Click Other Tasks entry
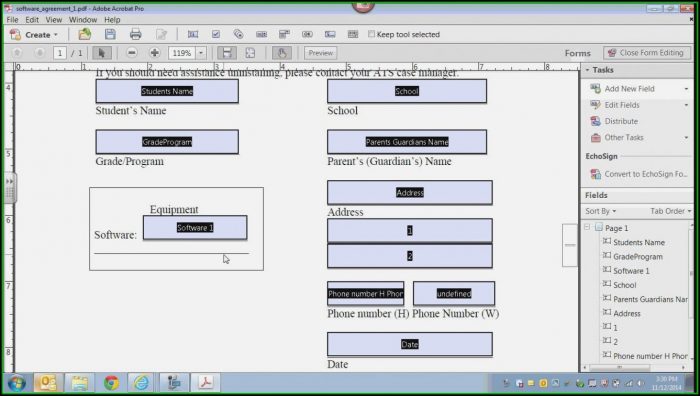The width and height of the screenshot is (700, 396). tap(624, 138)
